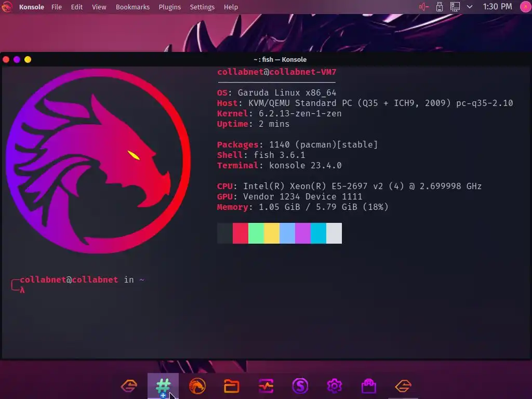Click the cyan color block in the palette
532x399 pixels.
pos(318,233)
